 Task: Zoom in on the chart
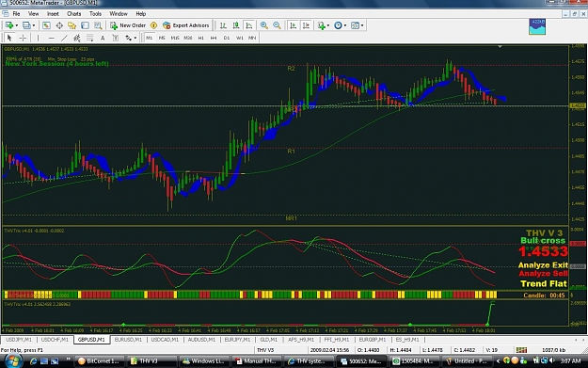(x=264, y=25)
